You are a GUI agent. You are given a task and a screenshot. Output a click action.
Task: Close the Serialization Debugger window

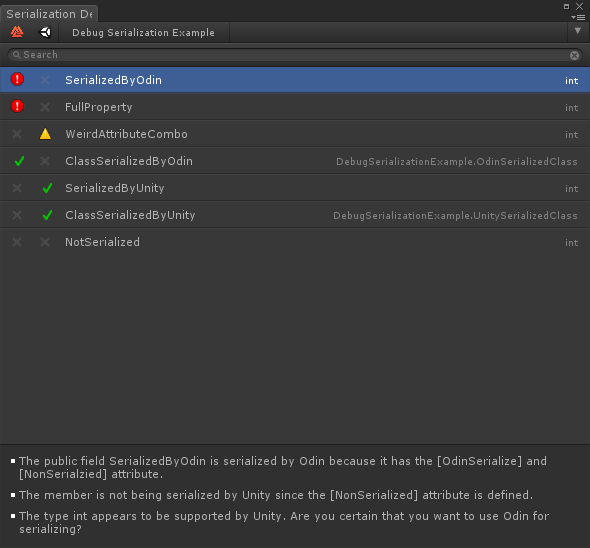point(580,6)
